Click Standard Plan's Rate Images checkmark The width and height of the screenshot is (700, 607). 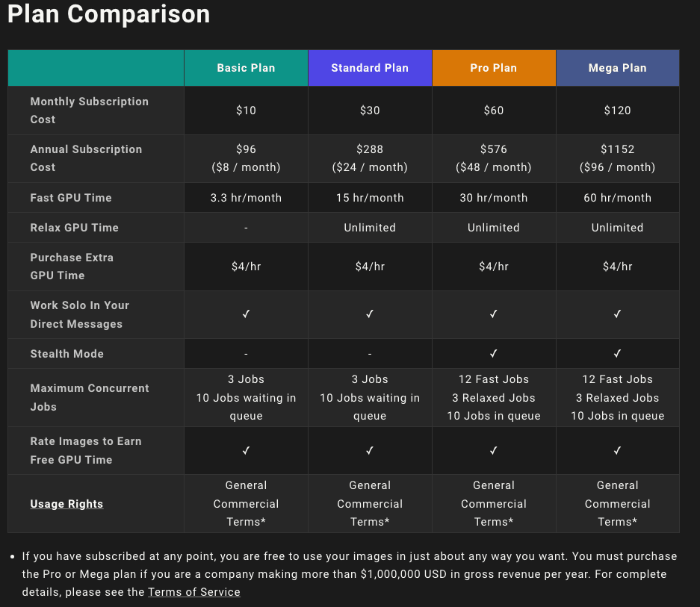[370, 450]
